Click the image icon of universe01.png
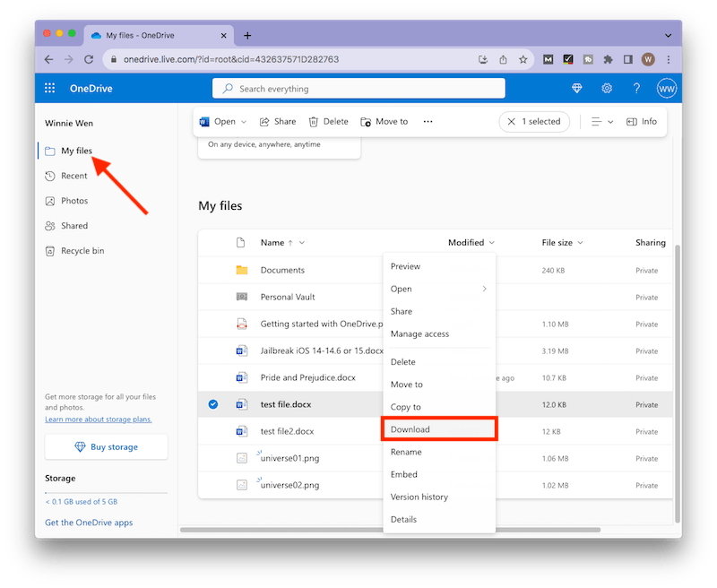 pos(242,458)
